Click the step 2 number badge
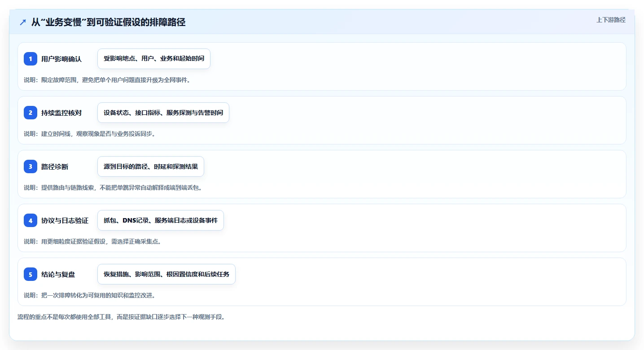 pyautogui.click(x=31, y=113)
